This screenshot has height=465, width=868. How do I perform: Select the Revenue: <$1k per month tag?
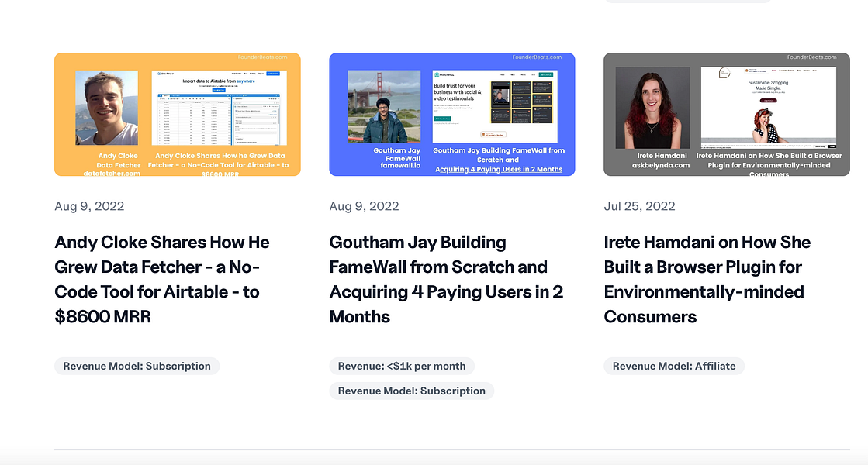[401, 366]
